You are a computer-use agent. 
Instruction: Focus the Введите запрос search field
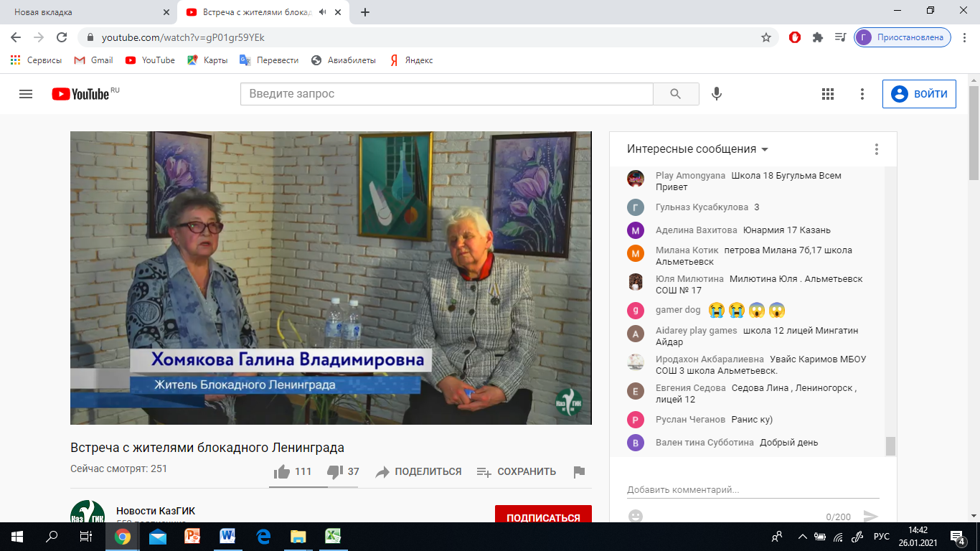446,94
